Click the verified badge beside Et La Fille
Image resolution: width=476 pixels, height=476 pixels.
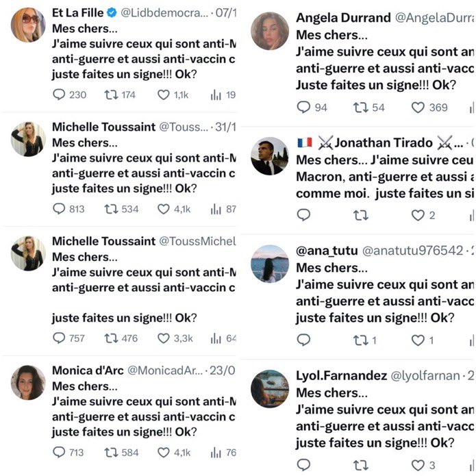[x=112, y=13]
